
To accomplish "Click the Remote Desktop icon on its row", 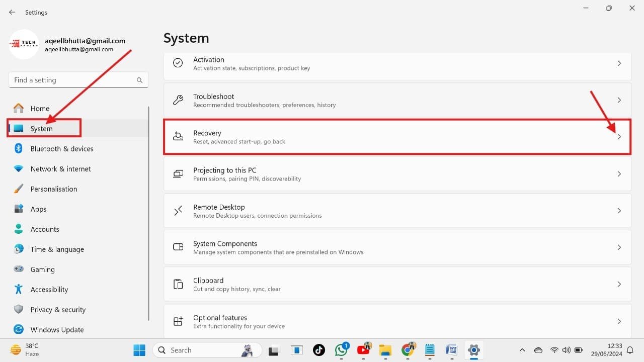I will (x=178, y=211).
